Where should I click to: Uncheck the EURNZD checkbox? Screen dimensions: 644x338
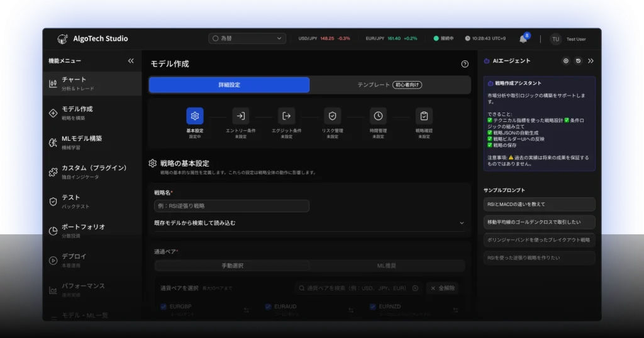372,307
